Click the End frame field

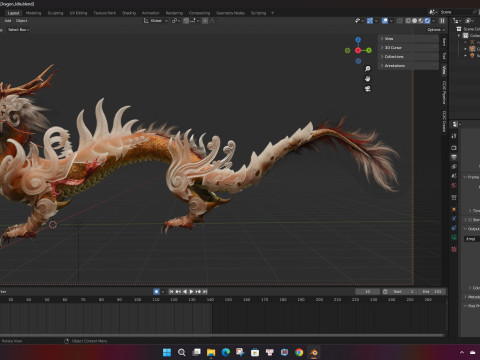pos(432,292)
